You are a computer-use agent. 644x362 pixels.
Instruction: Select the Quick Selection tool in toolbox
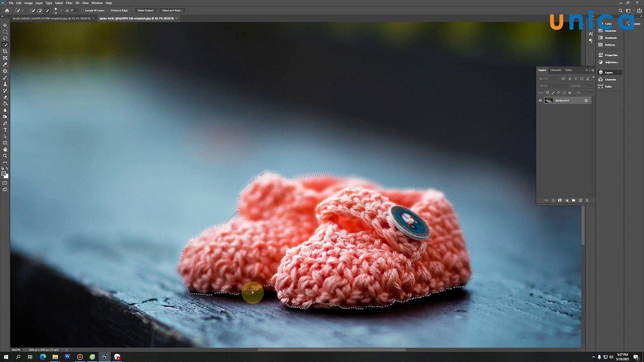point(6,45)
